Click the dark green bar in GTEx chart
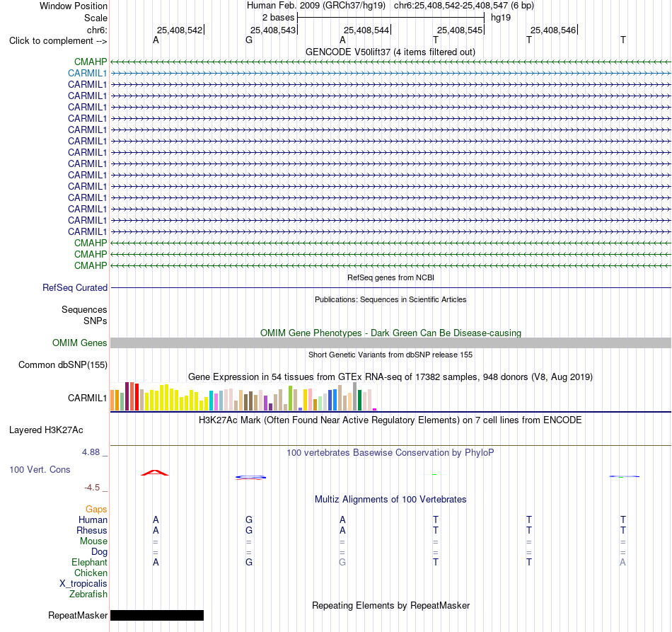 (x=360, y=401)
